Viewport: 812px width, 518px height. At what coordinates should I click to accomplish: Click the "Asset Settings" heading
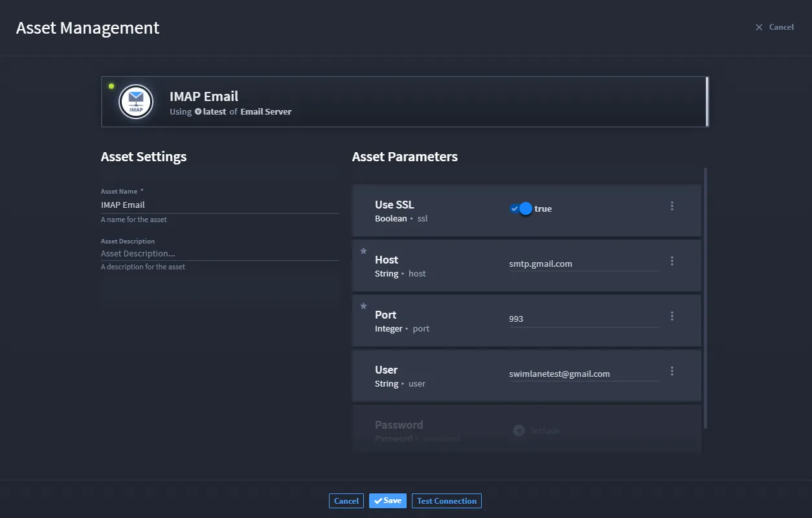click(144, 157)
